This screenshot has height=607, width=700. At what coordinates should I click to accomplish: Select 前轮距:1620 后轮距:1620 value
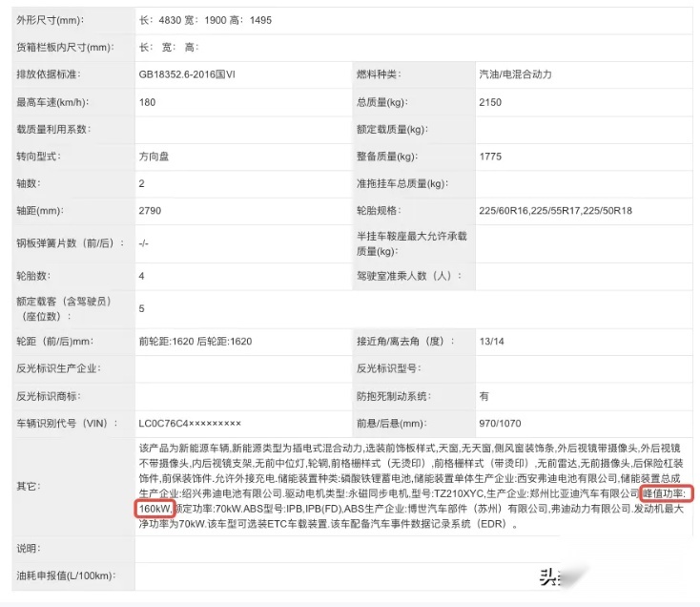196,342
